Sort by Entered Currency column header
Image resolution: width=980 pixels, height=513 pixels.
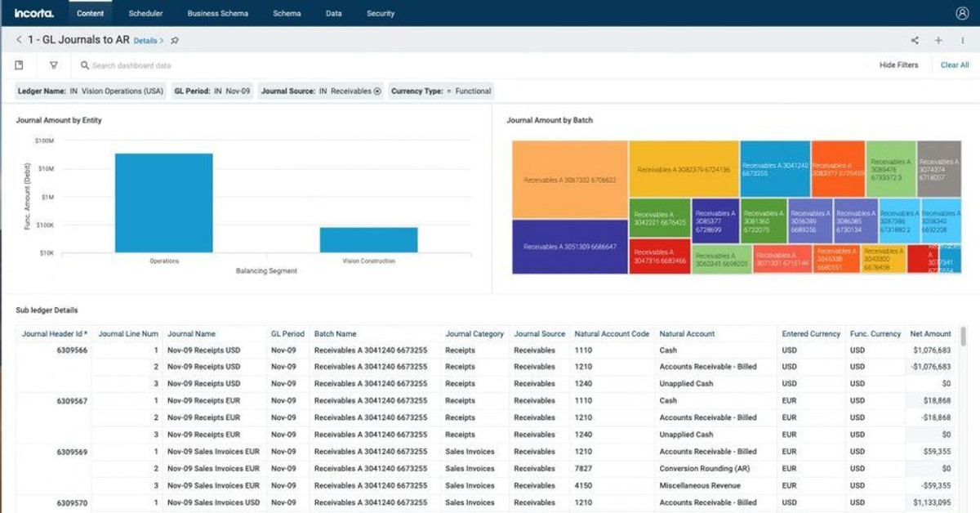click(811, 333)
